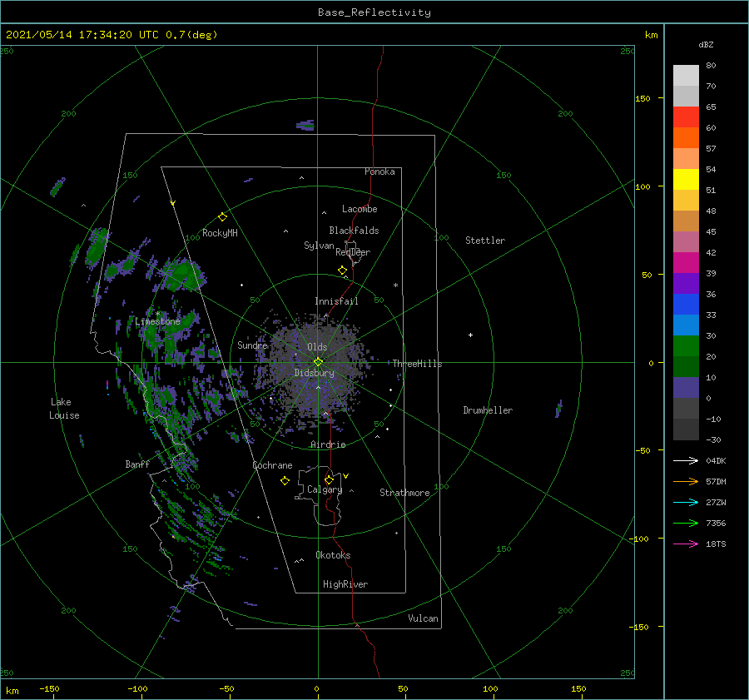749x700 pixels.
Task: Click the Sundre town label
Action: coord(253,345)
